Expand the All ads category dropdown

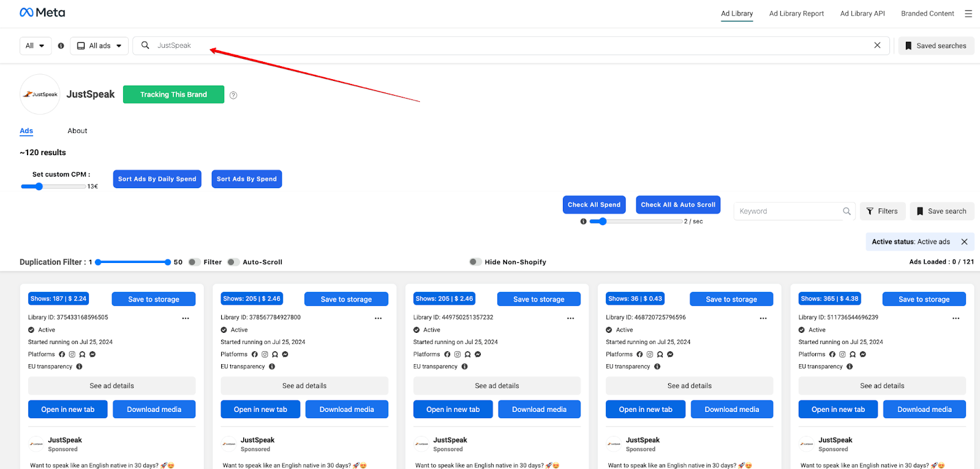click(x=99, y=45)
